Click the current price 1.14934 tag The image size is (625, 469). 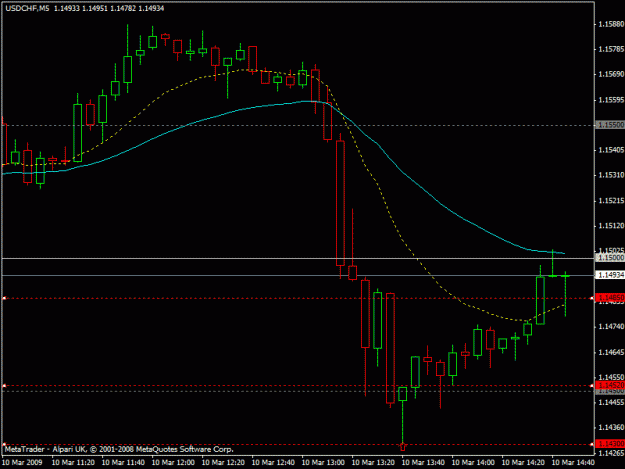(610, 275)
